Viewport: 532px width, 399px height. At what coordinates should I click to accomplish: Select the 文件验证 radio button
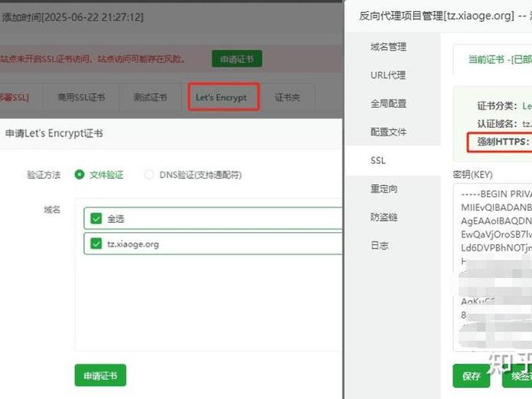point(79,175)
